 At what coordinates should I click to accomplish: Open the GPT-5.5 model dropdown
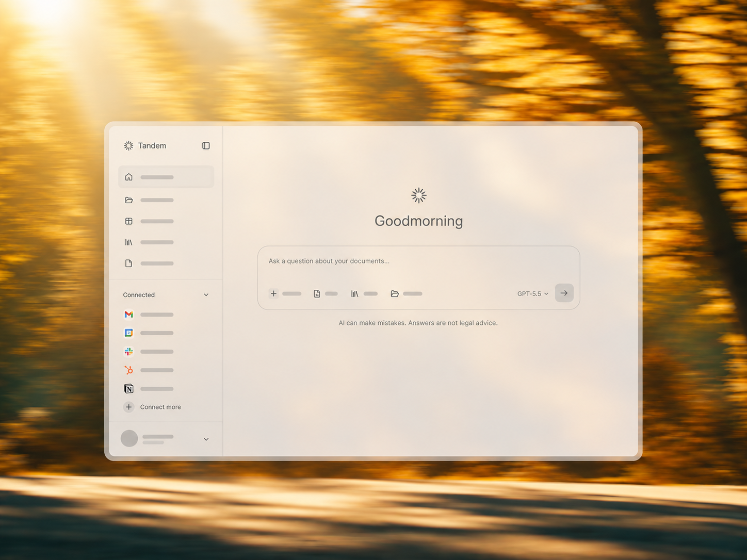533,293
